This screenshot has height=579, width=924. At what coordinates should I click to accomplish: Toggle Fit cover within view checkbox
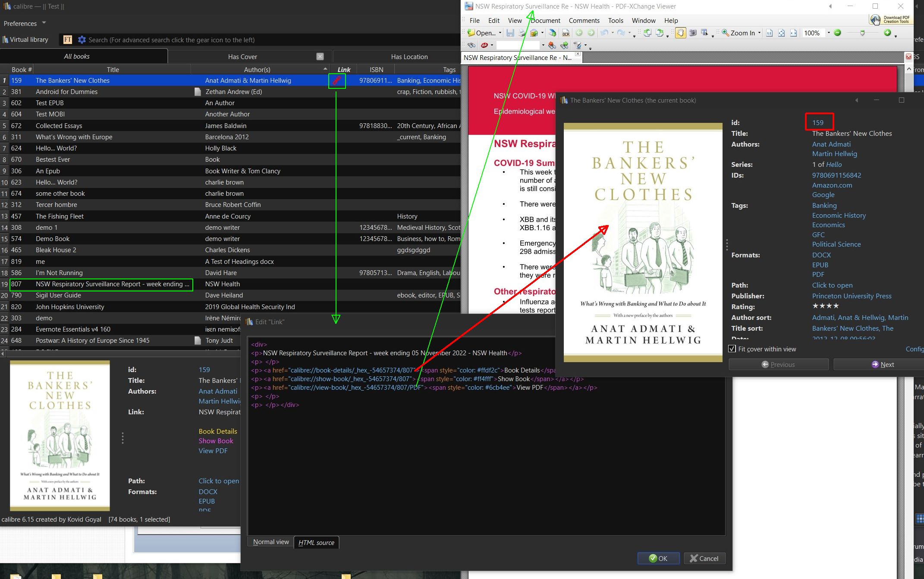[732, 349]
